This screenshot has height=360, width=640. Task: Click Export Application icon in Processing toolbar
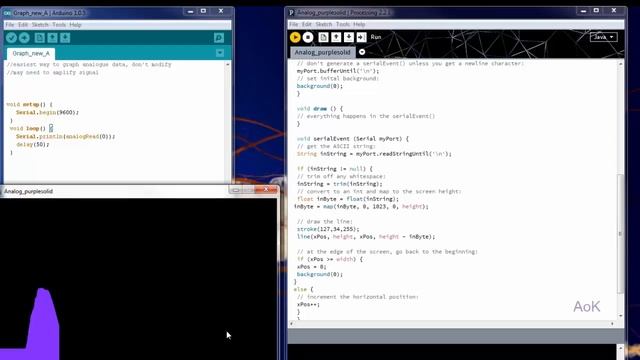pyautogui.click(x=361, y=37)
